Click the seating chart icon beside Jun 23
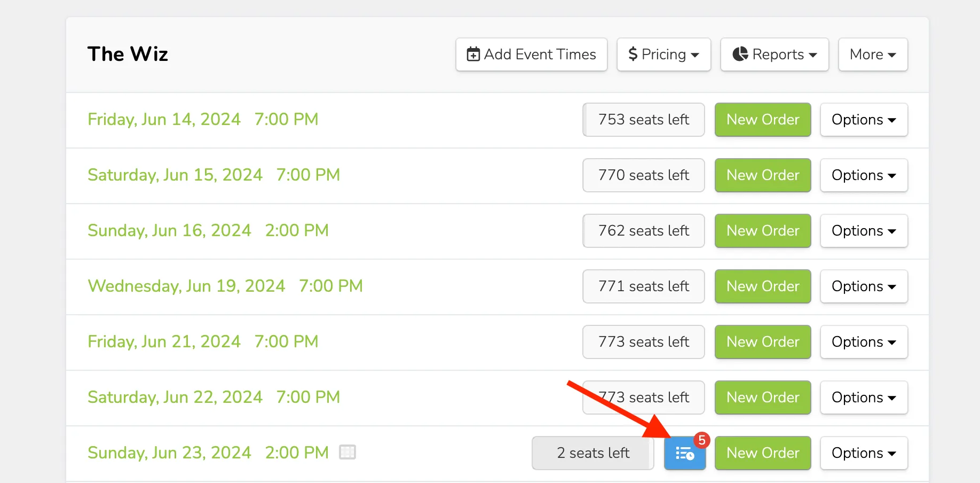Viewport: 980px width, 483px height. (347, 452)
